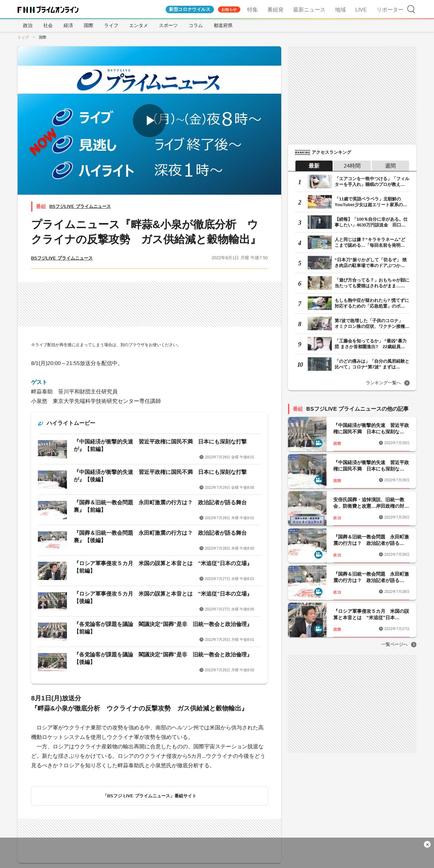Switch ranking to 最新 tab
434x868 pixels.
pyautogui.click(x=314, y=166)
